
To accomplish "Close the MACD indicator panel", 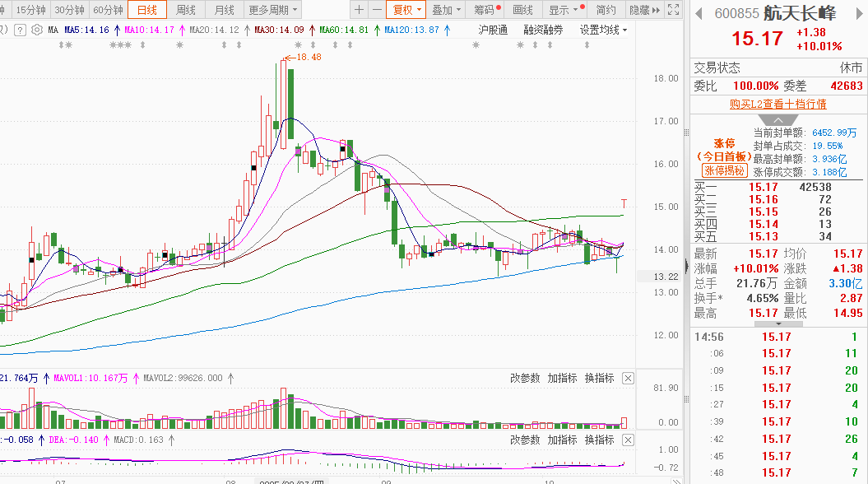I will pyautogui.click(x=628, y=440).
